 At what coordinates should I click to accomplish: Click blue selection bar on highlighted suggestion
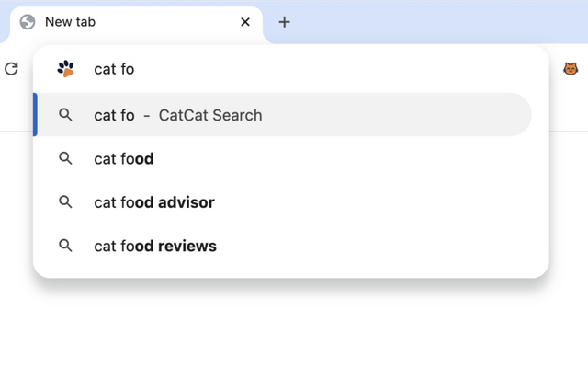[35, 114]
